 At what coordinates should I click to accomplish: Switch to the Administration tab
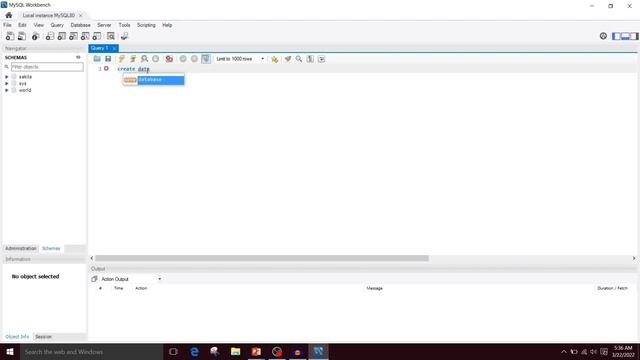coord(20,248)
